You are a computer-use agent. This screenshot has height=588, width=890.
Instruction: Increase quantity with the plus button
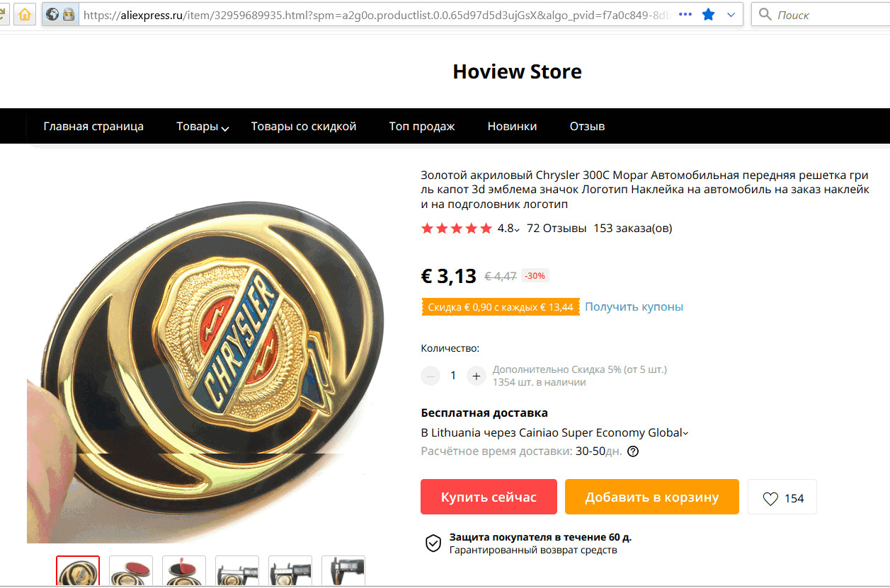click(477, 376)
